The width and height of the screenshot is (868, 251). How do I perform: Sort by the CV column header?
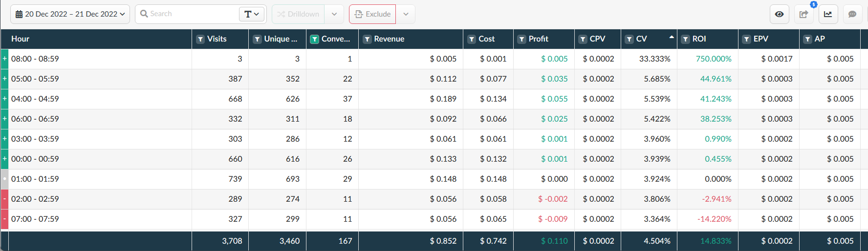click(x=642, y=39)
